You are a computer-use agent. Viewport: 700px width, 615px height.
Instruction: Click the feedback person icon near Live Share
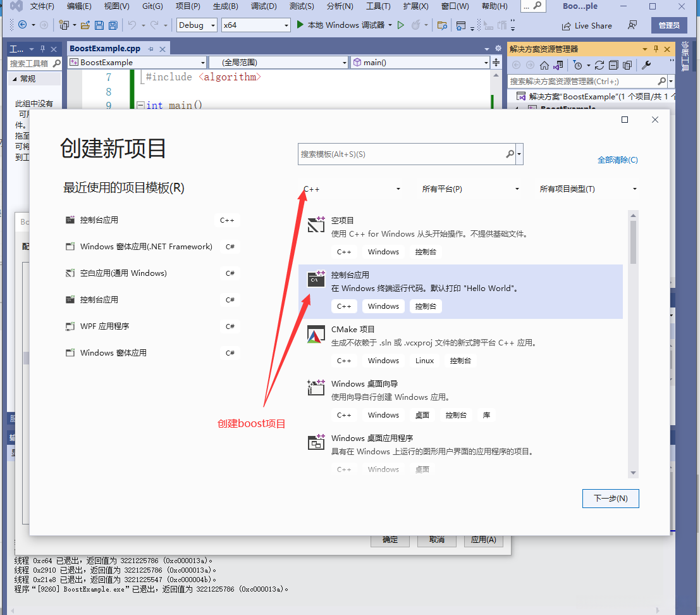(x=632, y=25)
